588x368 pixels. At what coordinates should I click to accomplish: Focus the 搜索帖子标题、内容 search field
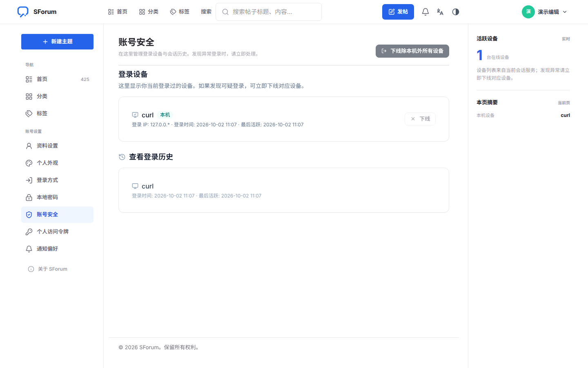(269, 12)
